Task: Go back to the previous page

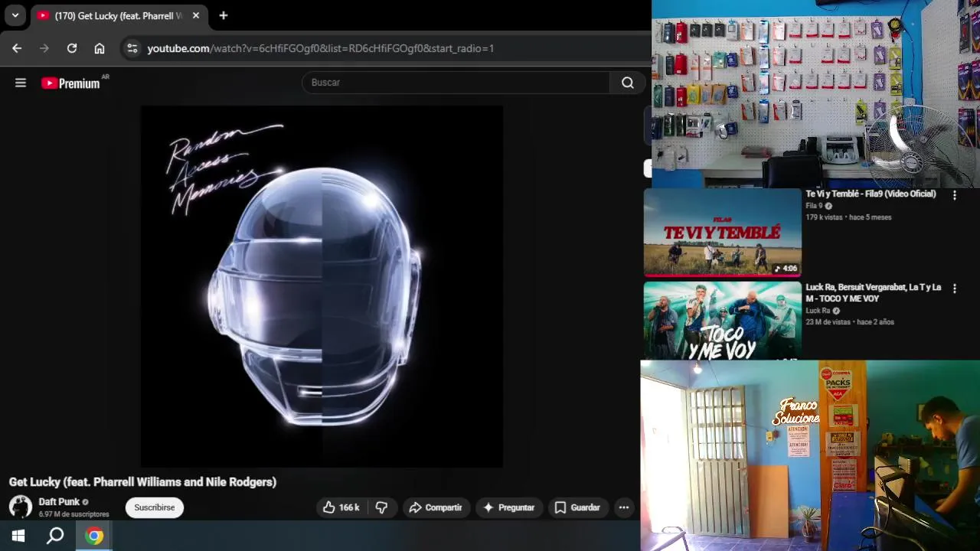Action: 17,48
